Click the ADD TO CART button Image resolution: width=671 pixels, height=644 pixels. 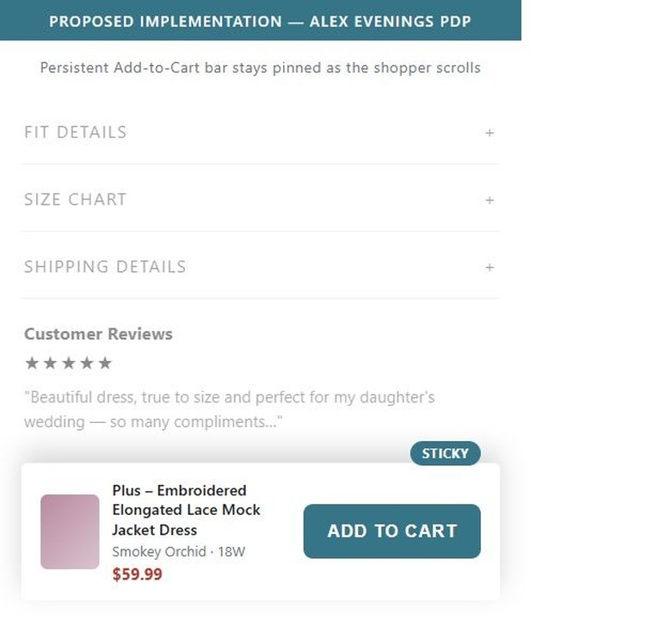pyautogui.click(x=392, y=531)
